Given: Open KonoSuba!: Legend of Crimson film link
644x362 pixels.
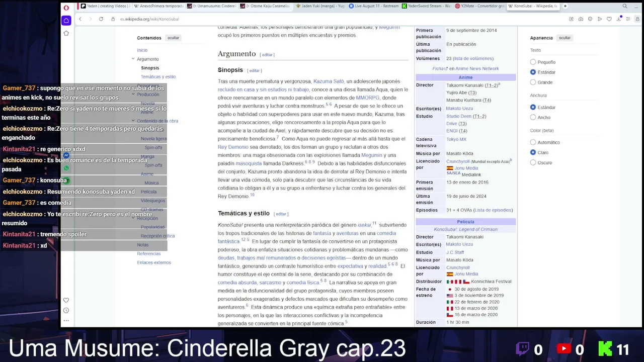Looking at the screenshot, I should tap(466, 229).
